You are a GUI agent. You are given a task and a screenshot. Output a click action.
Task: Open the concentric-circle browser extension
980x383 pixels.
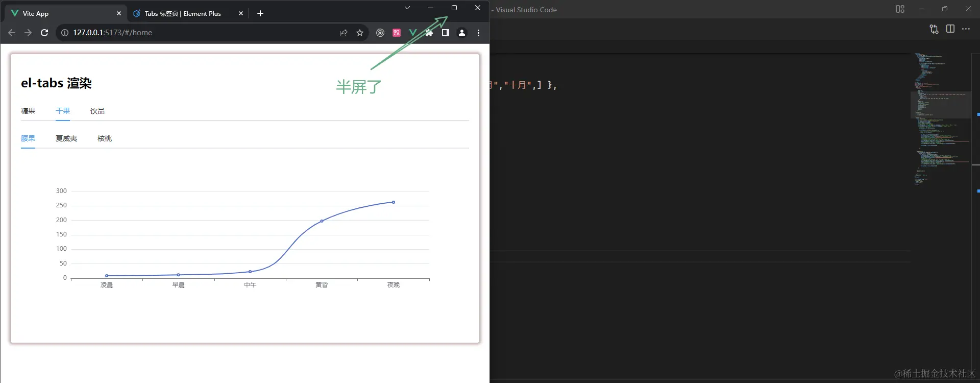pyautogui.click(x=380, y=33)
